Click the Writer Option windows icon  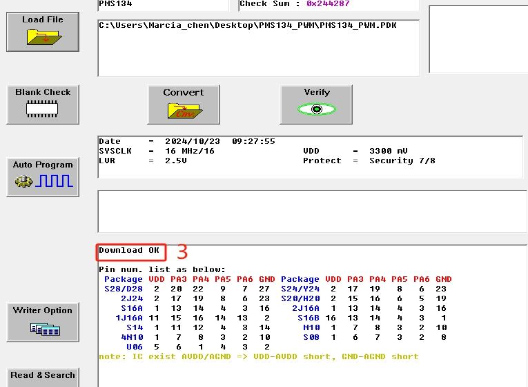pyautogui.click(x=44, y=329)
